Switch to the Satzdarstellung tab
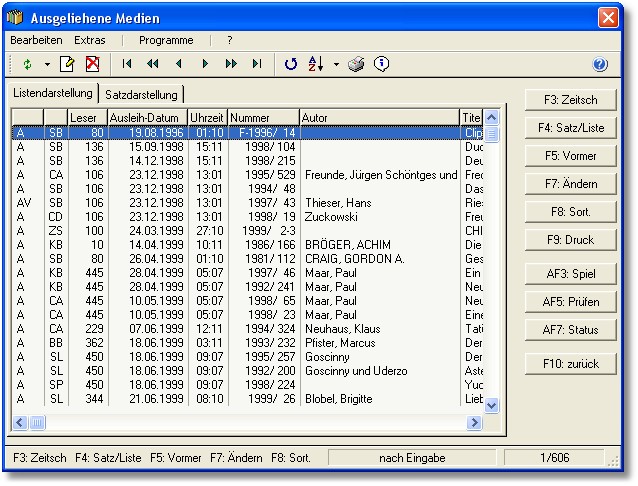This screenshot has height=486, width=638. [141, 94]
